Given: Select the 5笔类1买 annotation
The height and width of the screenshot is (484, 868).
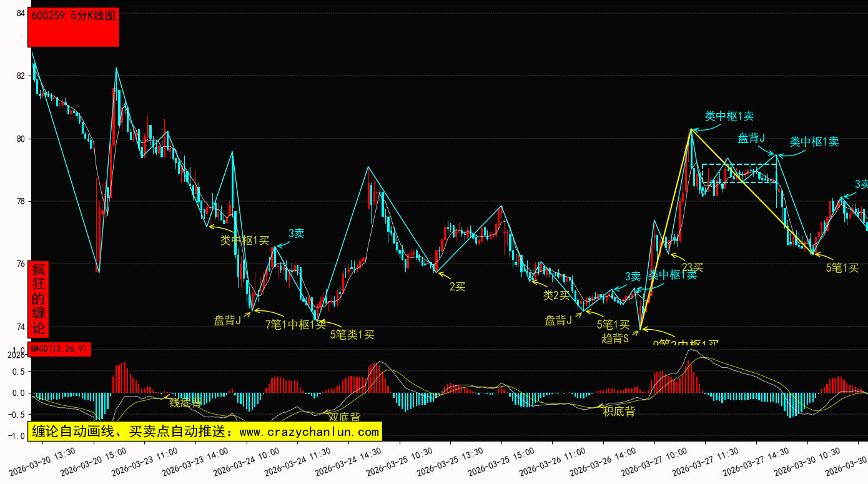Looking at the screenshot, I should click(x=352, y=335).
